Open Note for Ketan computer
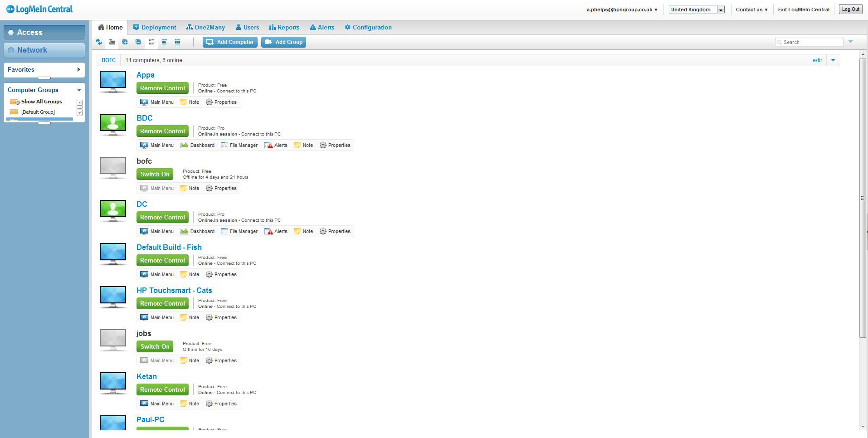The width and height of the screenshot is (868, 438). 190,404
